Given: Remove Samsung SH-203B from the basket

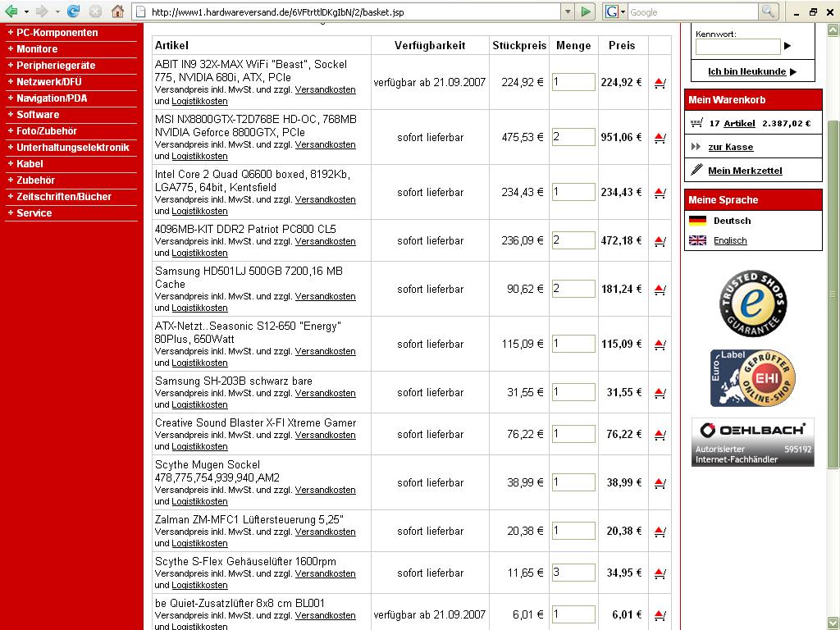Looking at the screenshot, I should 660,393.
